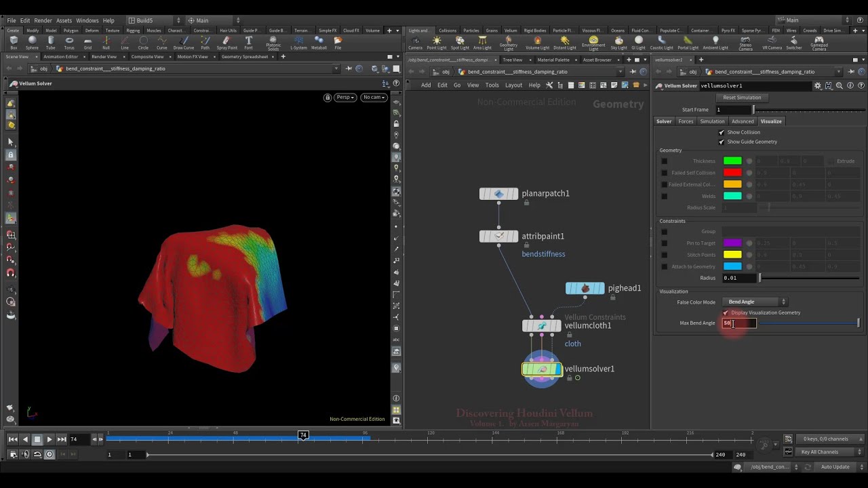
Task: Select the Font shelf tool
Action: point(249,43)
